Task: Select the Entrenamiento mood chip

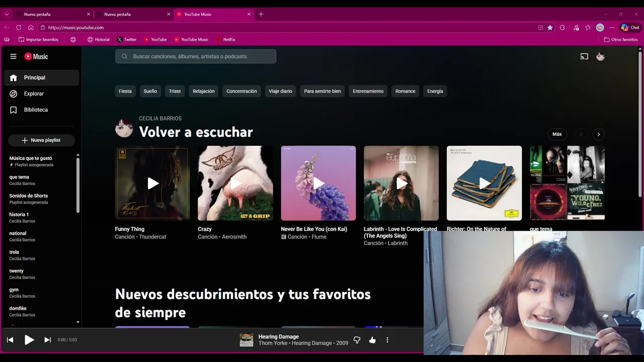Action: pyautogui.click(x=368, y=92)
